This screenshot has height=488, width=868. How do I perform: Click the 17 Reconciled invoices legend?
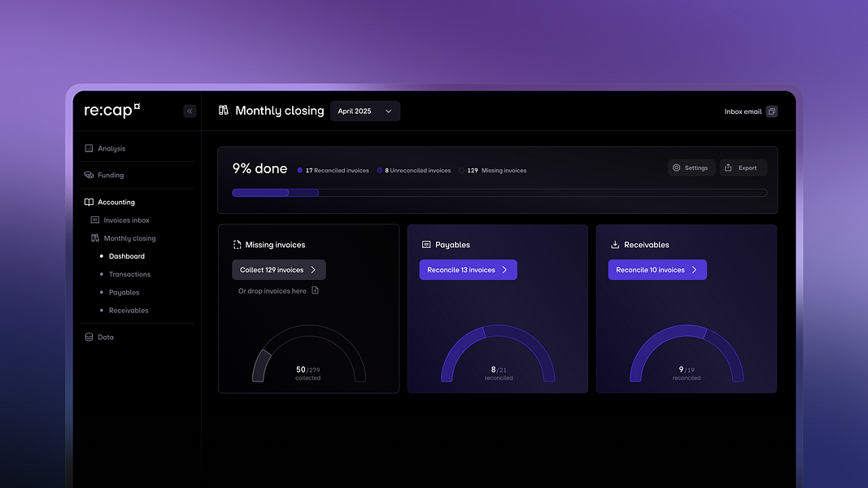click(x=333, y=171)
